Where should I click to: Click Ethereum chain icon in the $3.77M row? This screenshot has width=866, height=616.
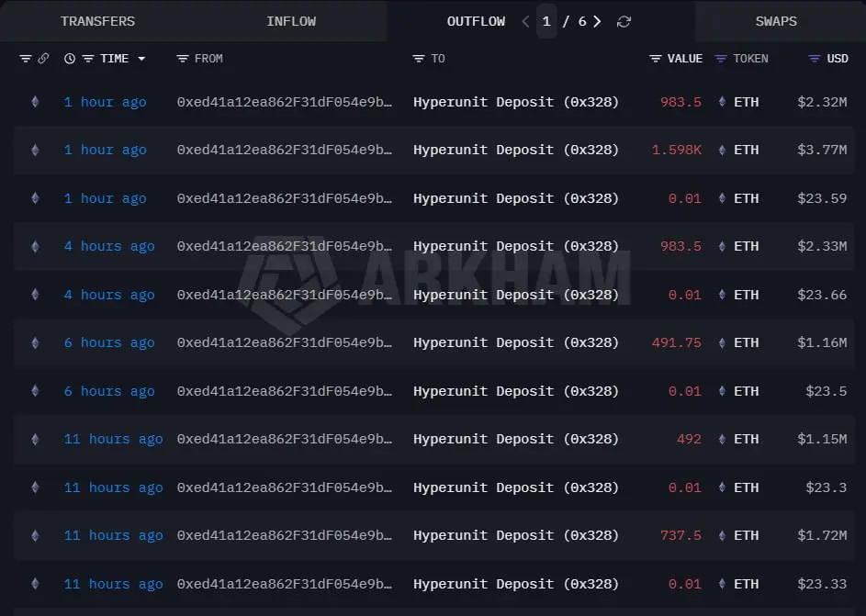(x=35, y=150)
